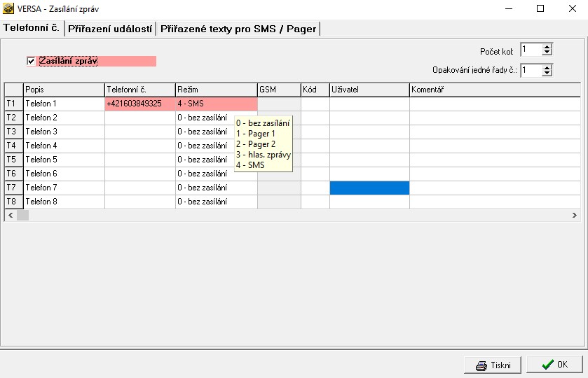
Task: Increase Opakování jedné řady value up arrow
Action: click(x=547, y=67)
